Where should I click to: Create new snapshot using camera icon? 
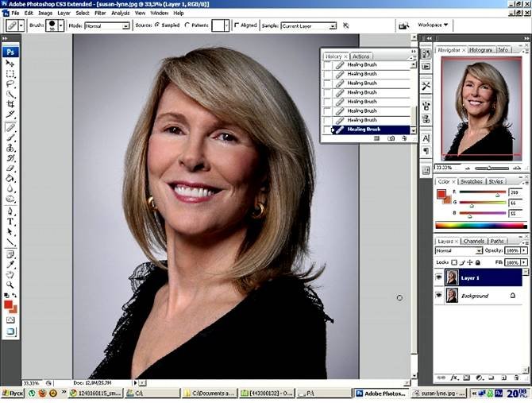[391, 138]
